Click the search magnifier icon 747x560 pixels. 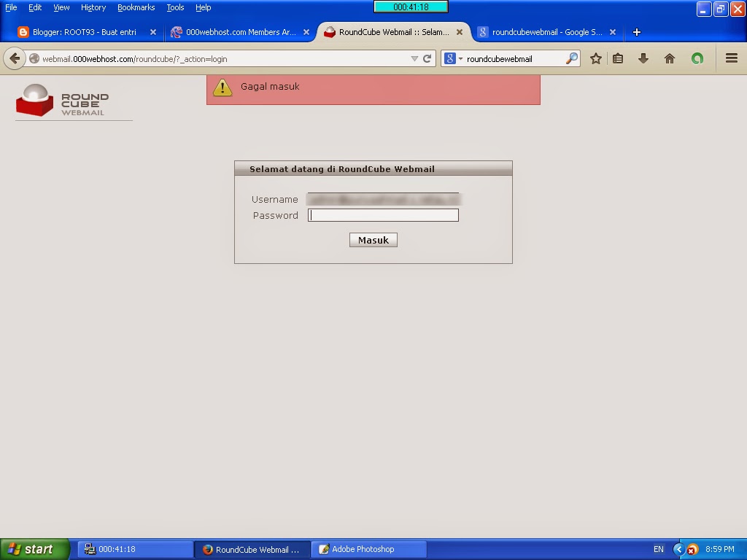click(572, 58)
